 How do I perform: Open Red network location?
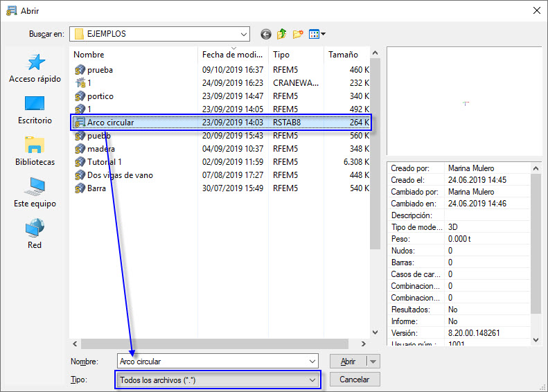click(35, 234)
